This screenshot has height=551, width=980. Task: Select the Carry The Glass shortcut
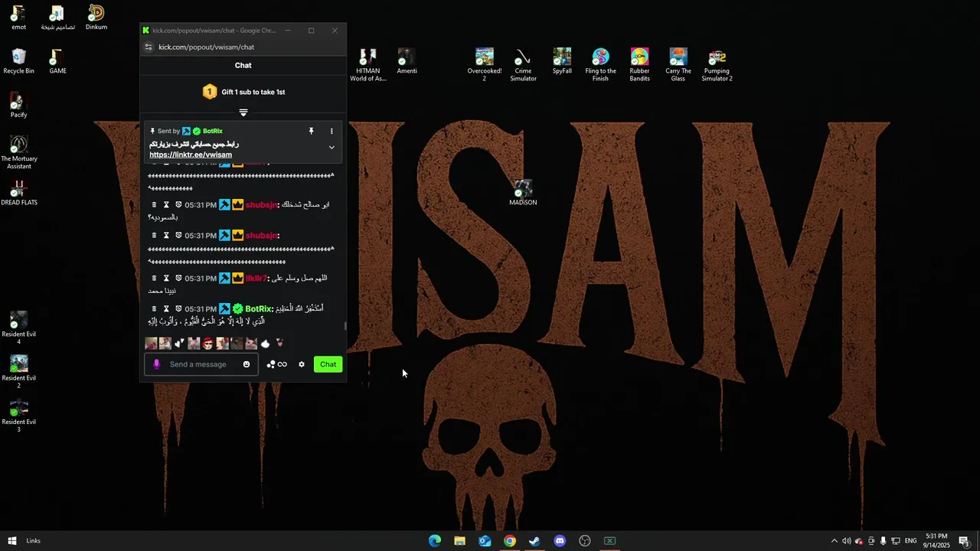[x=678, y=65]
